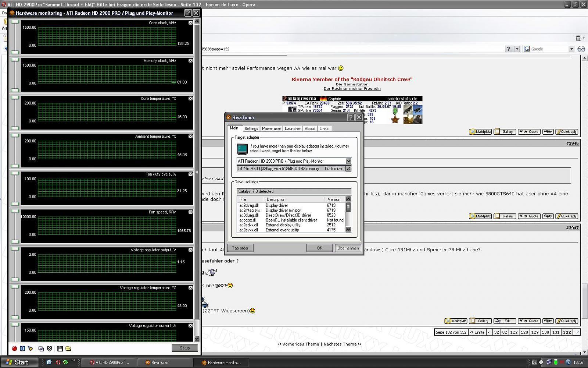Click the blue globe tray icon

click(x=568, y=362)
